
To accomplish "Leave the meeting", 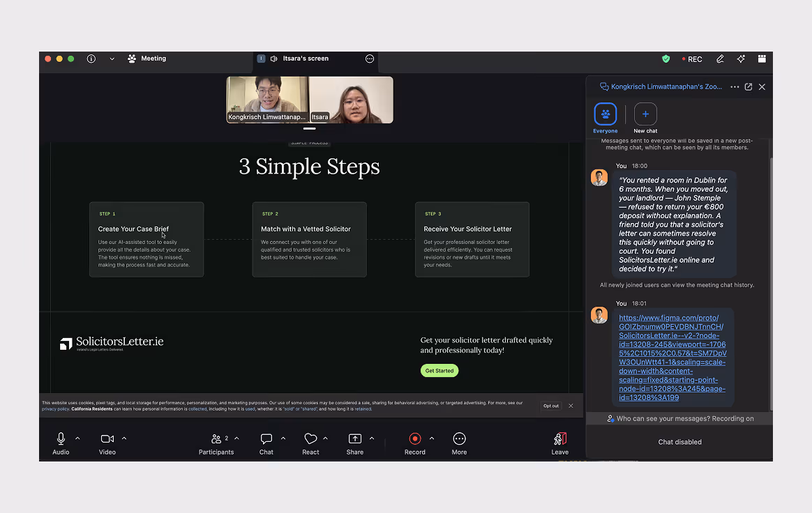I will [x=559, y=443].
